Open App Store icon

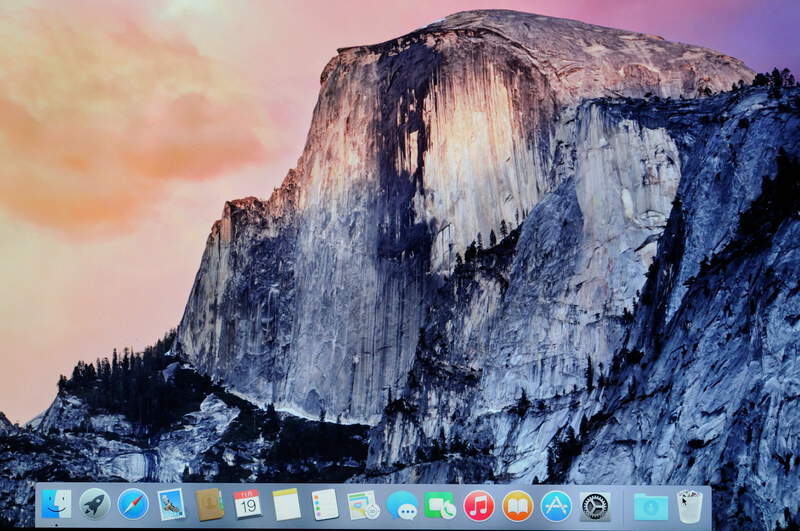[x=556, y=506]
